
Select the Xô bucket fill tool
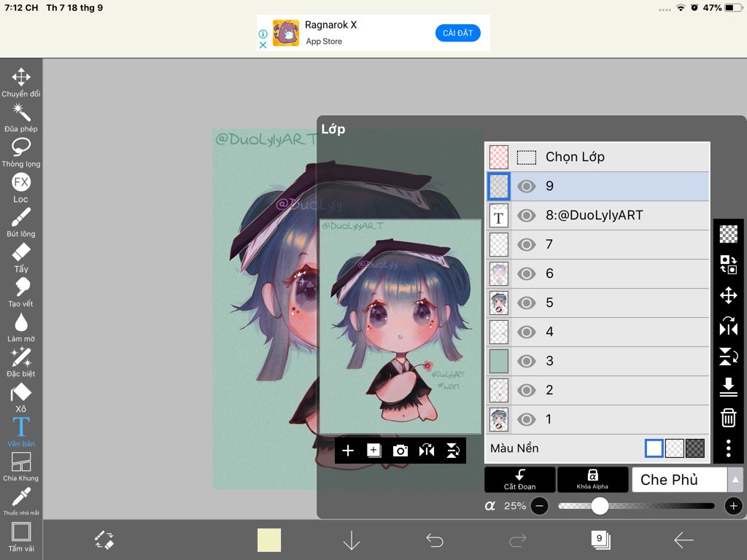point(21,397)
